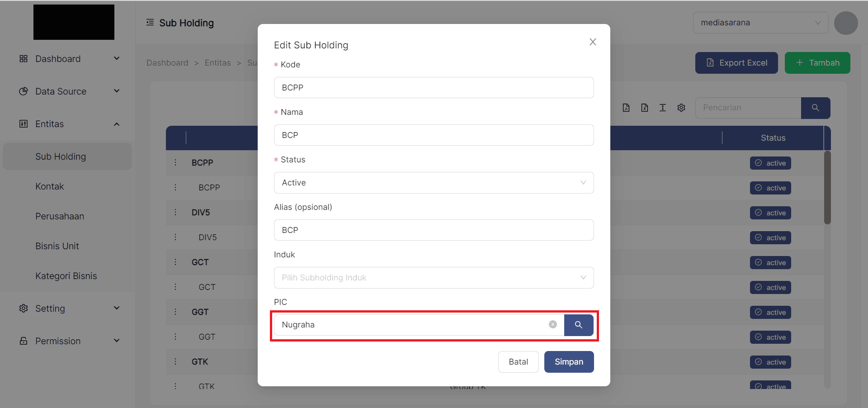Open Perusahaan in the sidebar

click(x=60, y=216)
